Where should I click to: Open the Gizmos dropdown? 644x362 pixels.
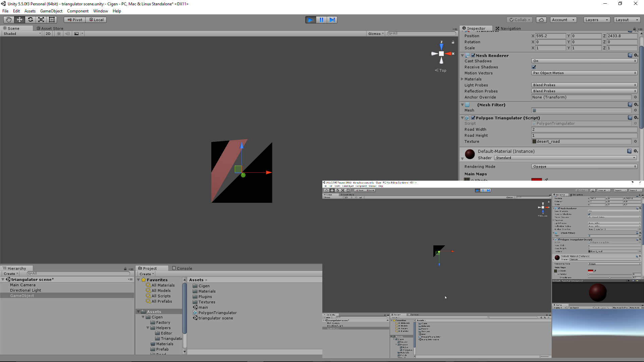pyautogui.click(x=376, y=34)
